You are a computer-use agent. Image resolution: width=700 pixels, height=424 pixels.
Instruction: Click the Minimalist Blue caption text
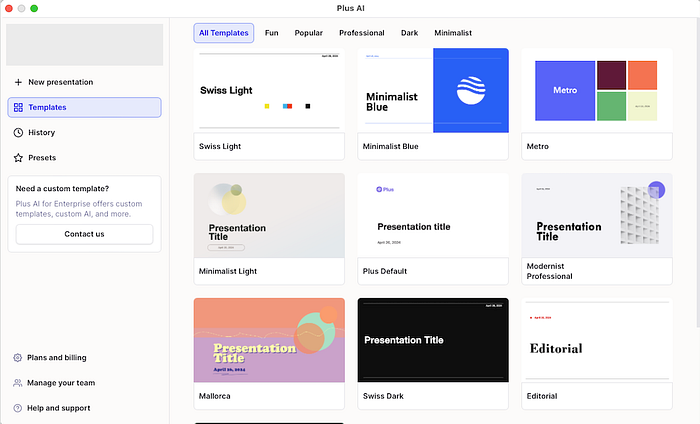[x=391, y=146]
